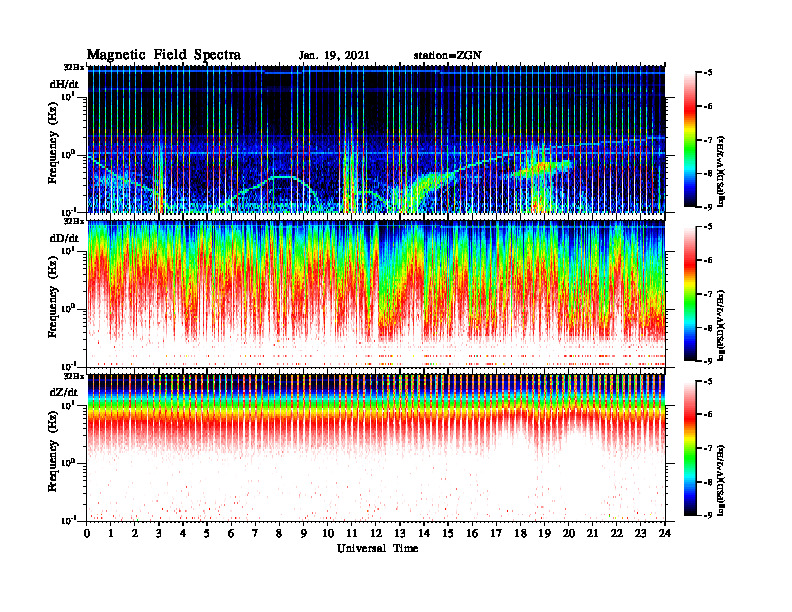Click the -9 value on dH/dt color scale
This screenshot has width=792, height=612.
[x=708, y=207]
